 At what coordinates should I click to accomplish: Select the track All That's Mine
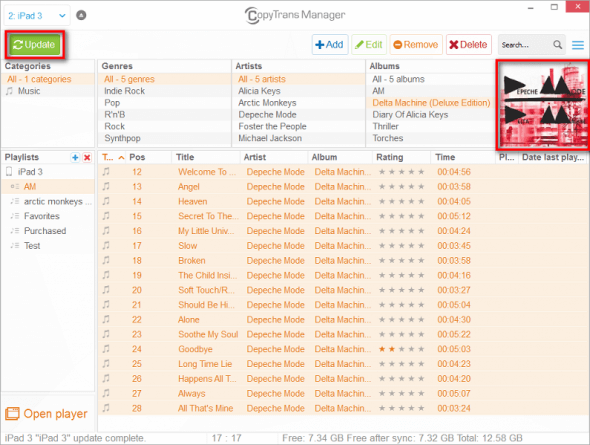click(205, 409)
